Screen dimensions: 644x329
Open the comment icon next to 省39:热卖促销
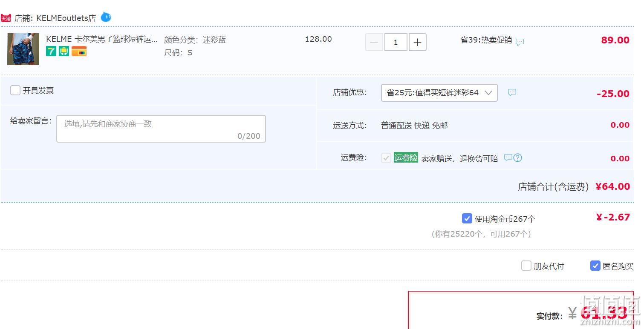click(x=520, y=42)
